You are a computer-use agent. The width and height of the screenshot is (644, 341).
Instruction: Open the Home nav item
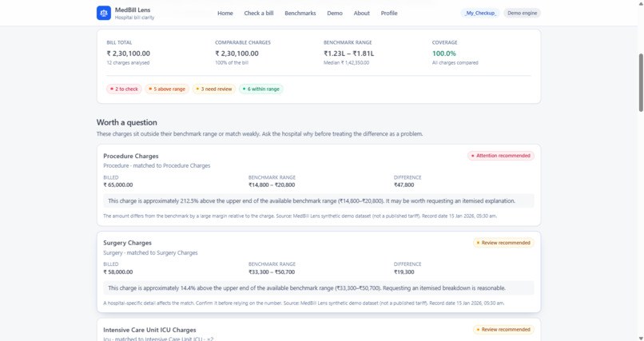tap(225, 13)
